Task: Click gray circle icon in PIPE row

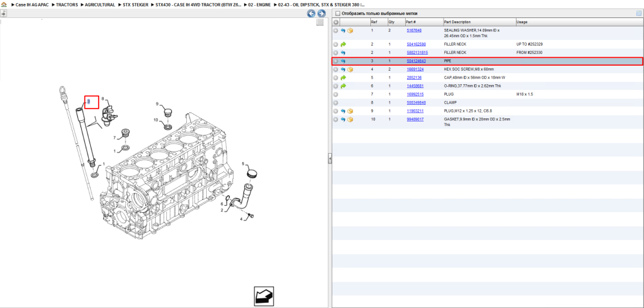Action: [x=336, y=61]
